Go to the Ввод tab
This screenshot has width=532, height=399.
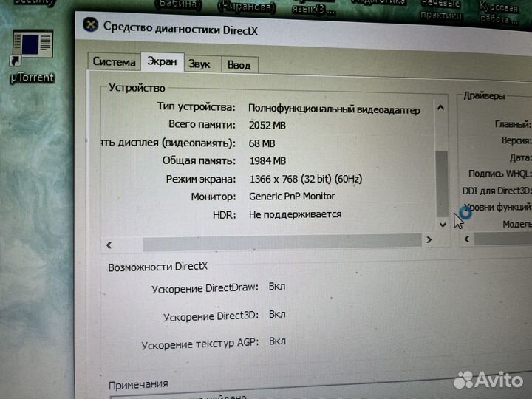click(239, 65)
